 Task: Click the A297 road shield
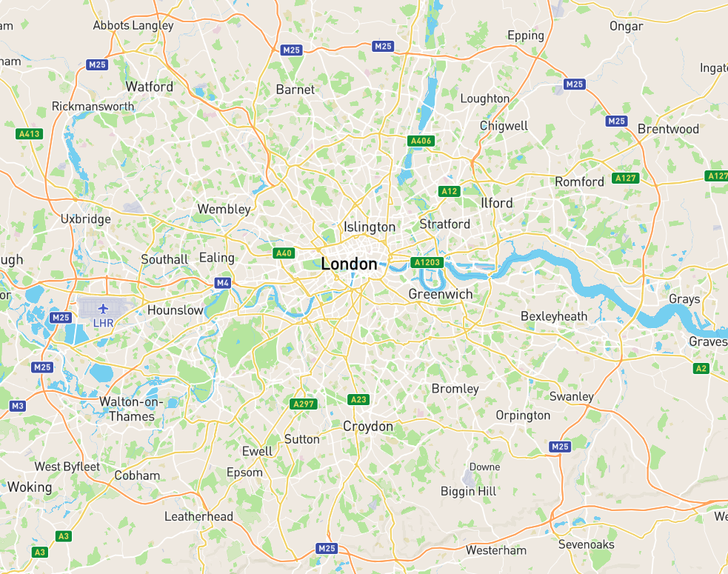[304, 404]
